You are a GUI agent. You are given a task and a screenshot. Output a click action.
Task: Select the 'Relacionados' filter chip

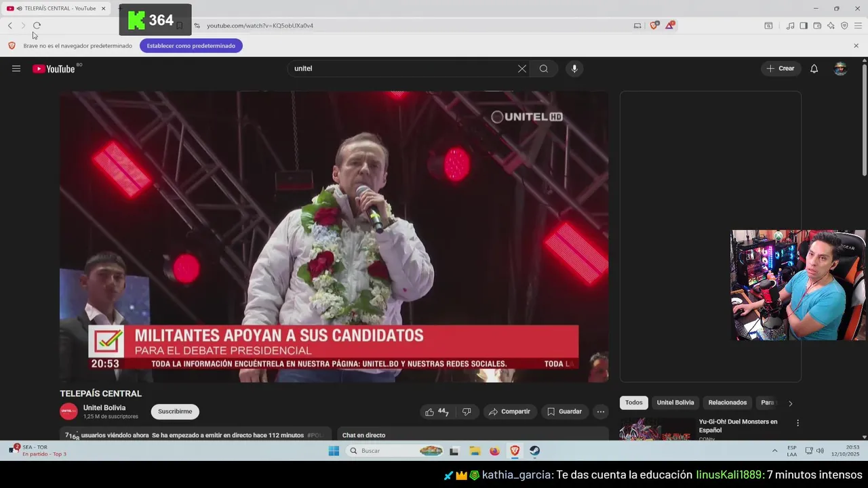(x=728, y=403)
